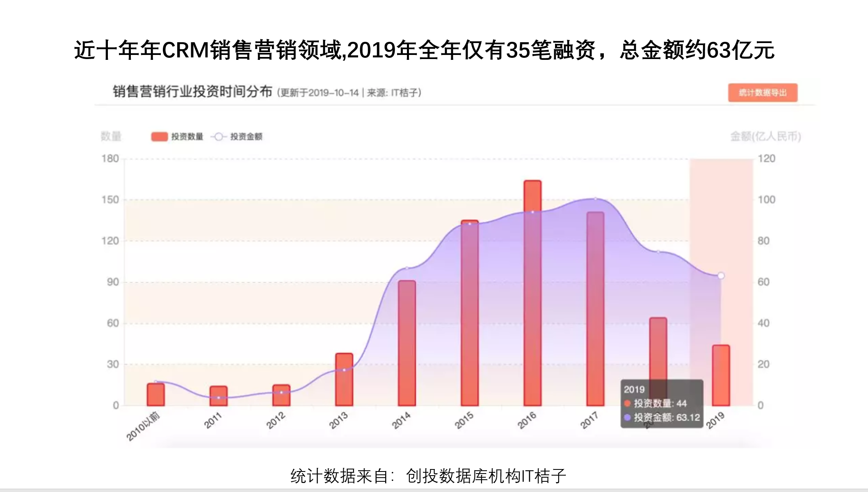Viewport: 868px width, 492px height.
Task: Click the purple line data point above 2014 bar
Action: 407,268
